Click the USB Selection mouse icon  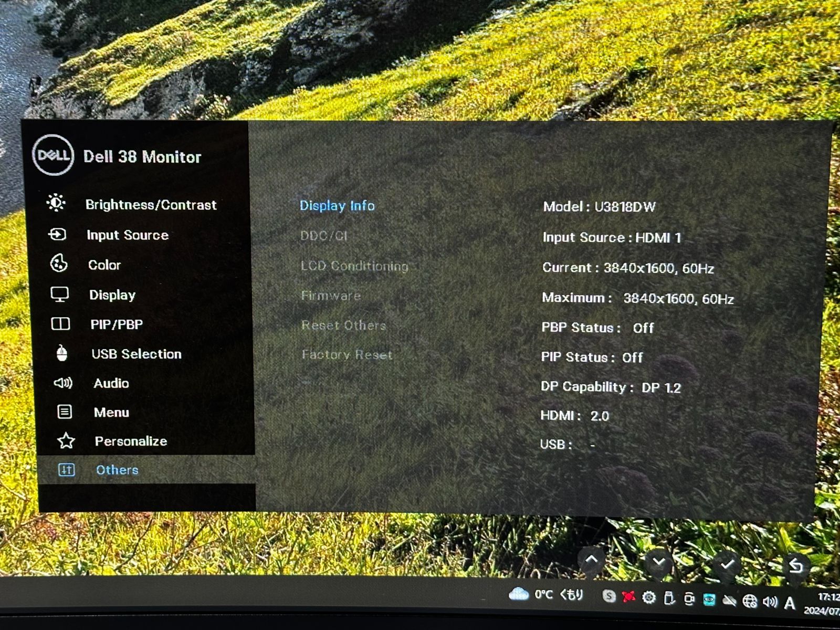coord(62,353)
